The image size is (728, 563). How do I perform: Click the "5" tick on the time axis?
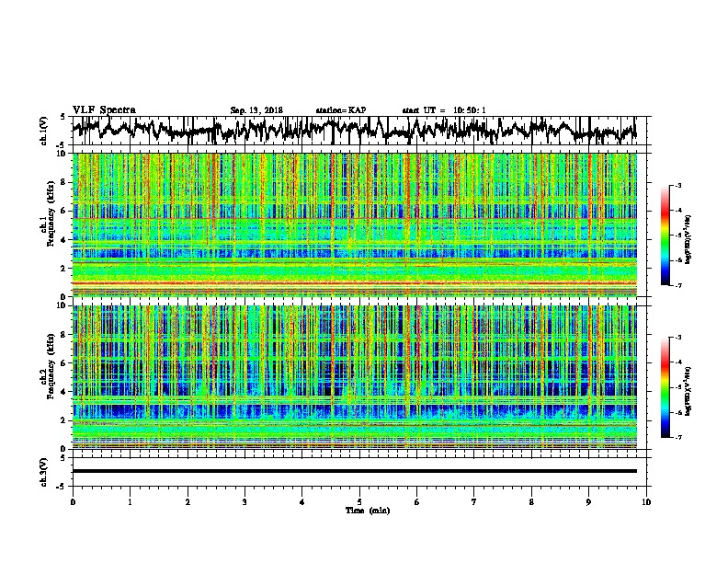(359, 502)
